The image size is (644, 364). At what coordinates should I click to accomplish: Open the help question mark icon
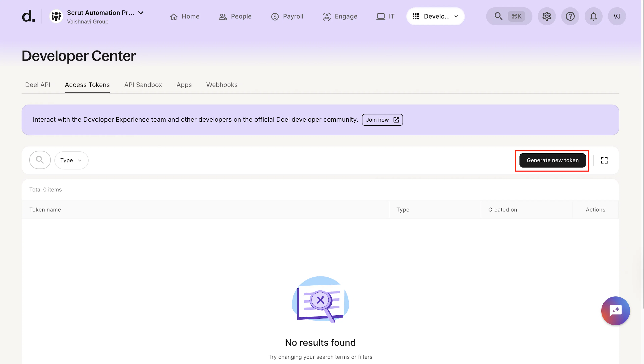pyautogui.click(x=570, y=16)
